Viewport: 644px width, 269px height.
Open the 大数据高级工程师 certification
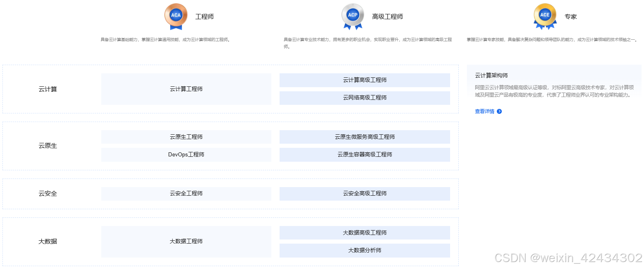(x=365, y=233)
